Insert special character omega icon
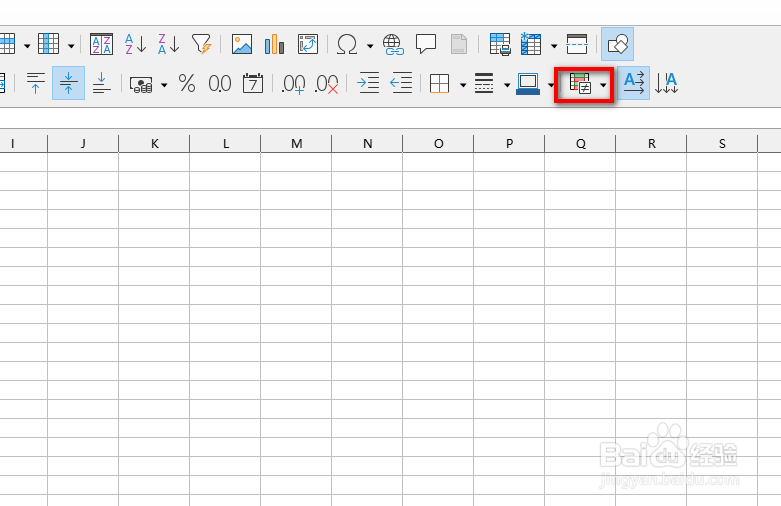Image resolution: width=781 pixels, height=506 pixels. (x=347, y=44)
